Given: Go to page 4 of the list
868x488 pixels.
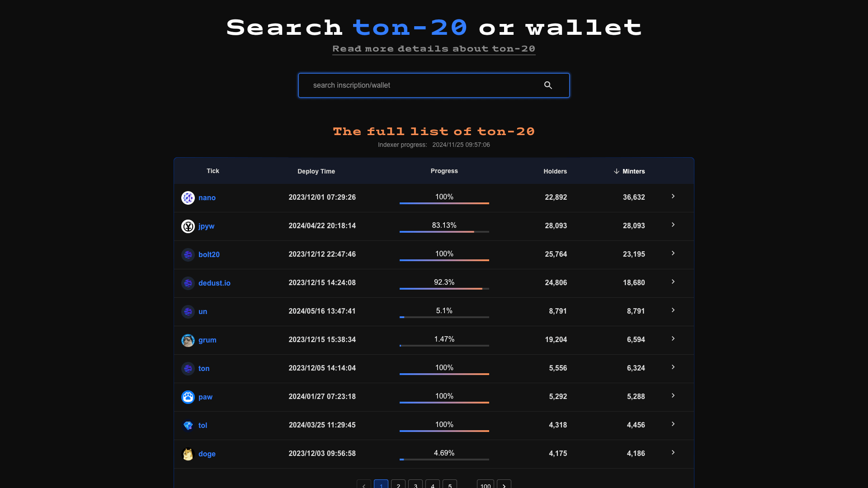Looking at the screenshot, I should pos(433,484).
